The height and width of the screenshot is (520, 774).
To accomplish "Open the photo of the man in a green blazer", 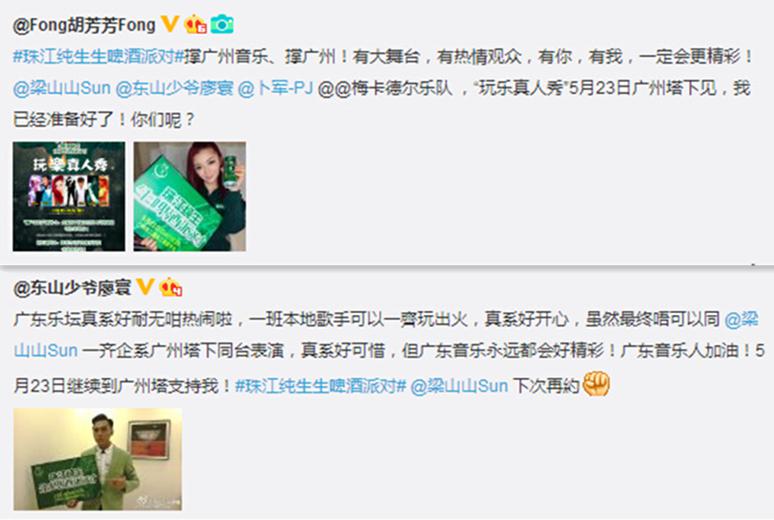I will 98,459.
